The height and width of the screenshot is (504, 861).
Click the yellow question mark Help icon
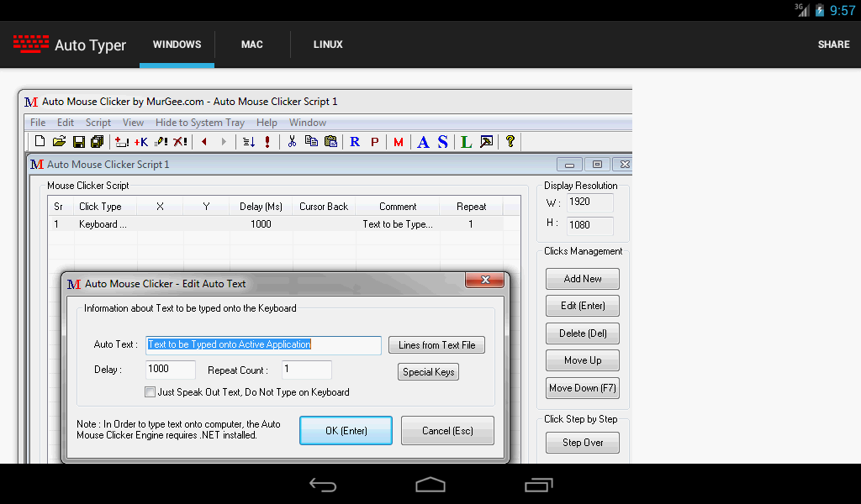[x=510, y=142]
